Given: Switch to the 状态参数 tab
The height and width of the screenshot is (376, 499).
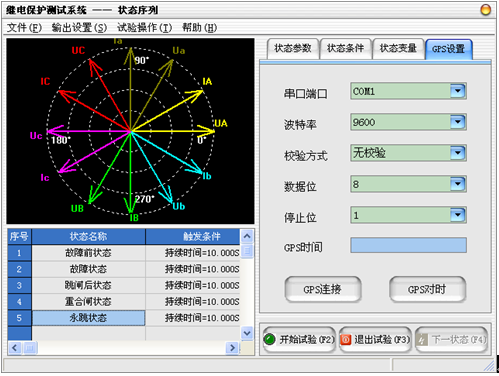Looking at the screenshot, I should pyautogui.click(x=293, y=49).
